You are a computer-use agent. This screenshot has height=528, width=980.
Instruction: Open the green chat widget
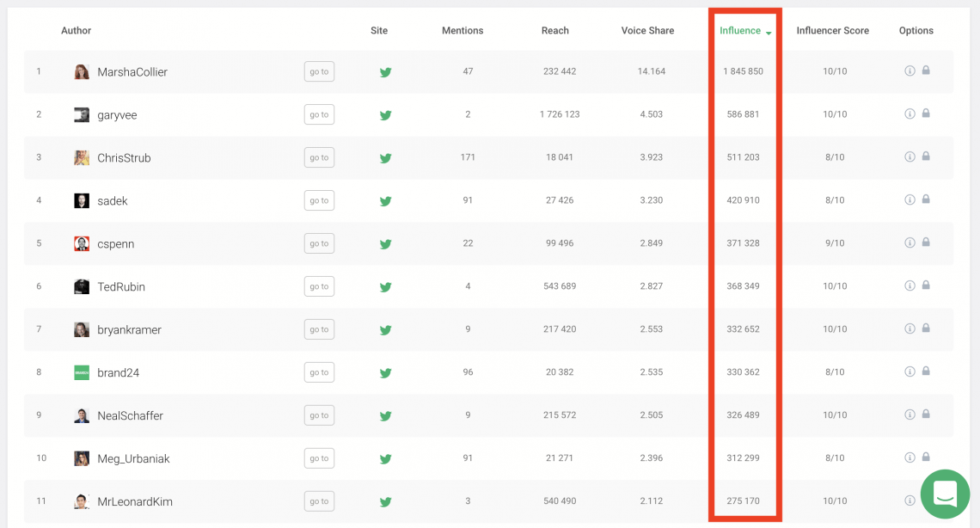[945, 494]
